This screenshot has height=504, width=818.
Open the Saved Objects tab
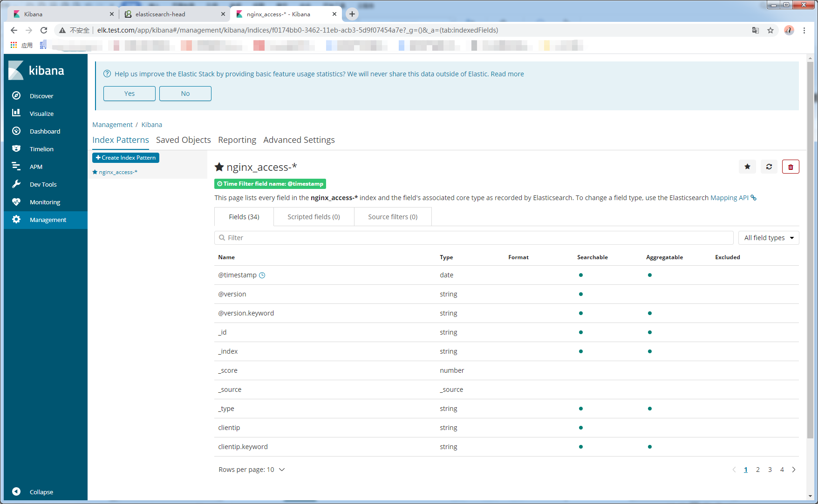click(184, 140)
